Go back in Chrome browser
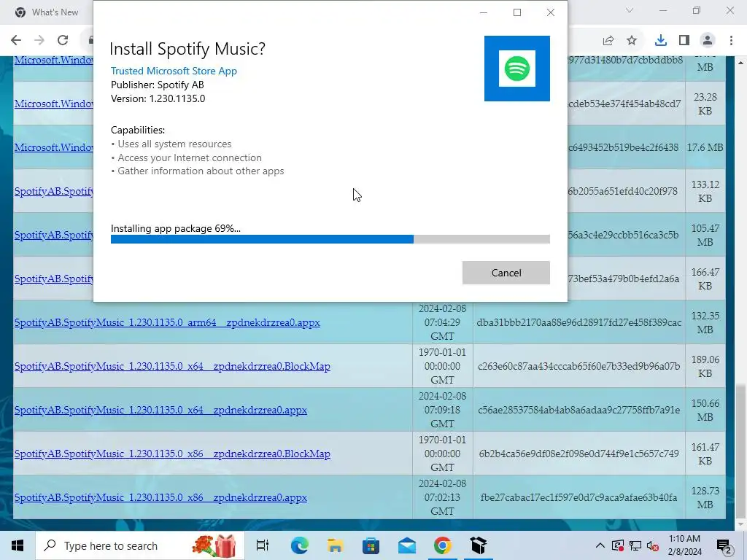The image size is (747, 560). (16, 40)
